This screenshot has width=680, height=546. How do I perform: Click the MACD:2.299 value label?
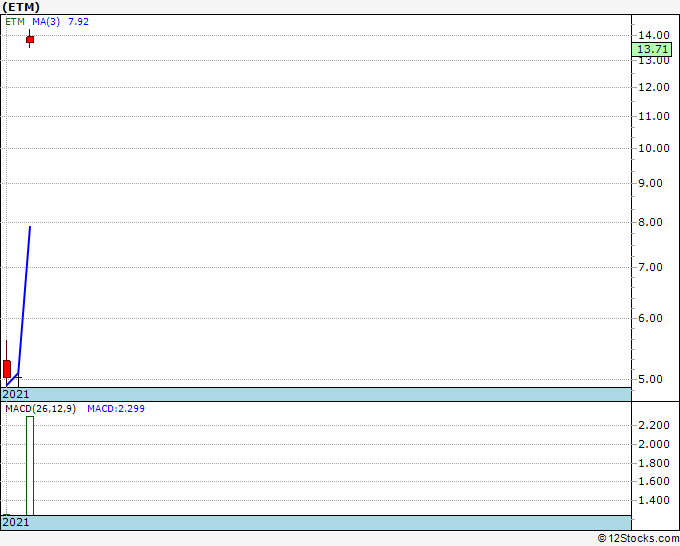[x=116, y=409]
